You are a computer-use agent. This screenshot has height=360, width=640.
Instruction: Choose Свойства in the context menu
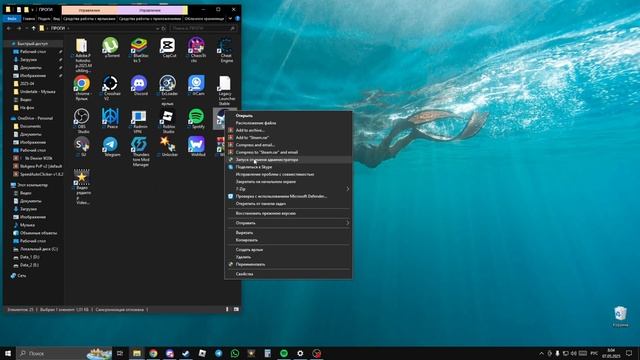click(x=288, y=274)
